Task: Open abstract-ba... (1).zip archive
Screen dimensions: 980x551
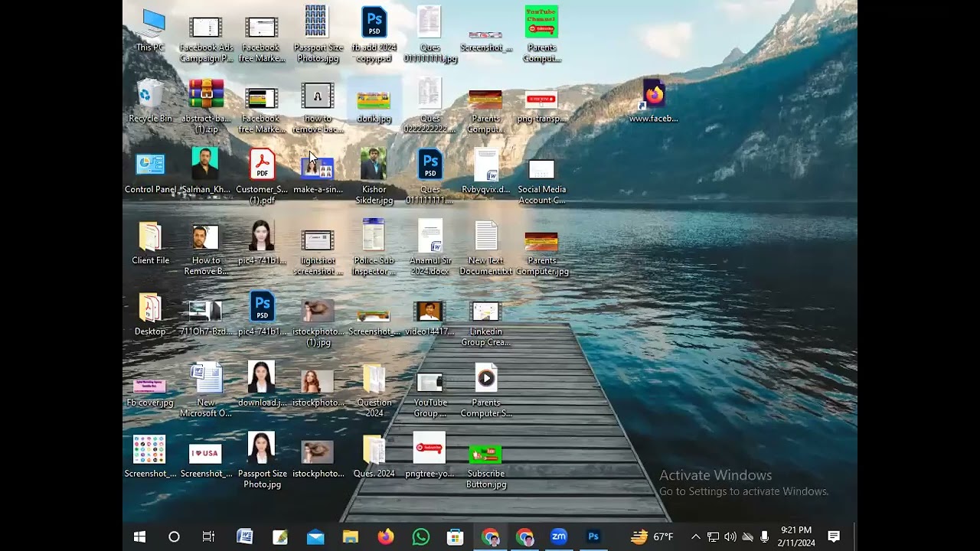Action: coord(206,106)
